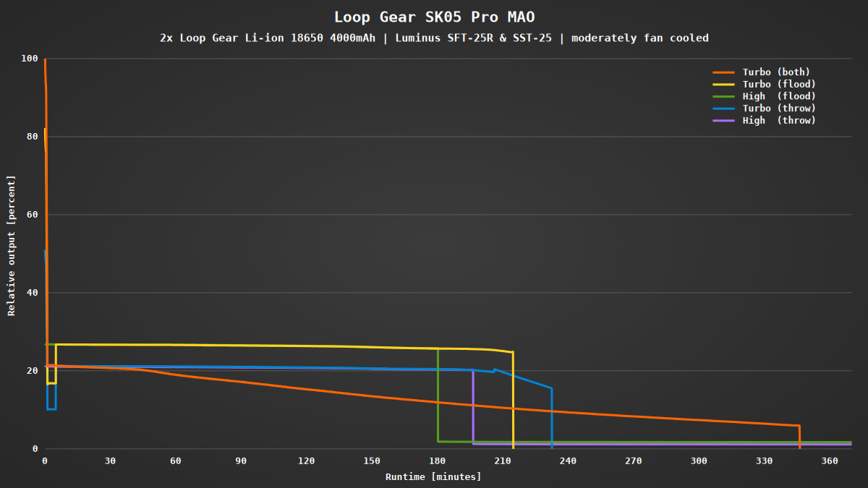
Task: Click the 120 minutes tick label
Action: pos(307,461)
